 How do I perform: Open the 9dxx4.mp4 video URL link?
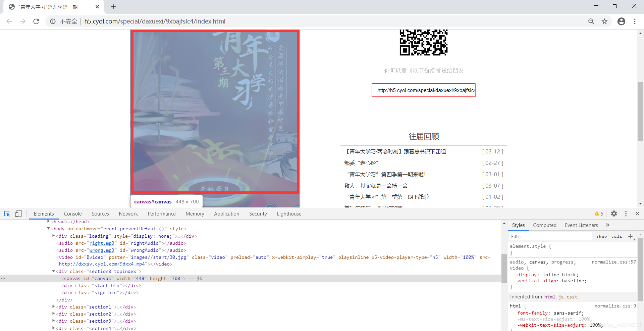[x=102, y=264]
